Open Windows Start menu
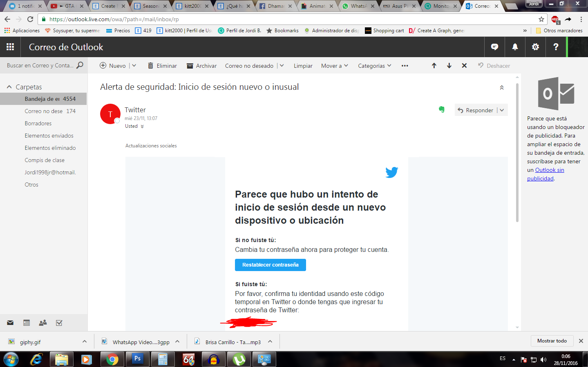The height and width of the screenshot is (367, 588). tap(11, 359)
